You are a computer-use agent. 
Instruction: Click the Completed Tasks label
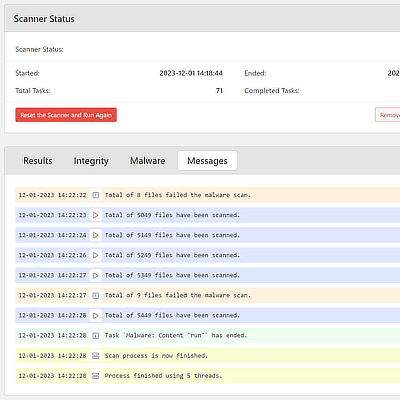[272, 91]
